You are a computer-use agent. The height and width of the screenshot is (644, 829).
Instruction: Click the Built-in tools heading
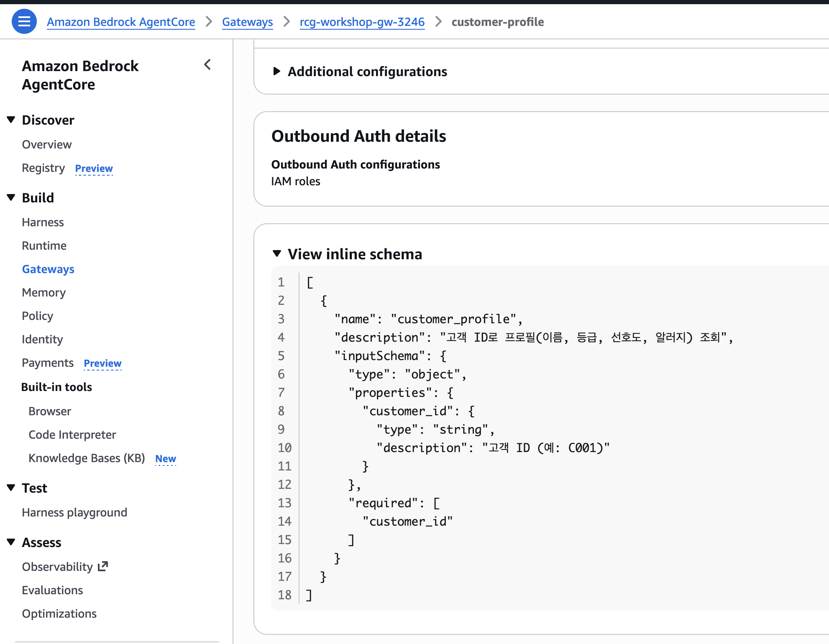[57, 387]
